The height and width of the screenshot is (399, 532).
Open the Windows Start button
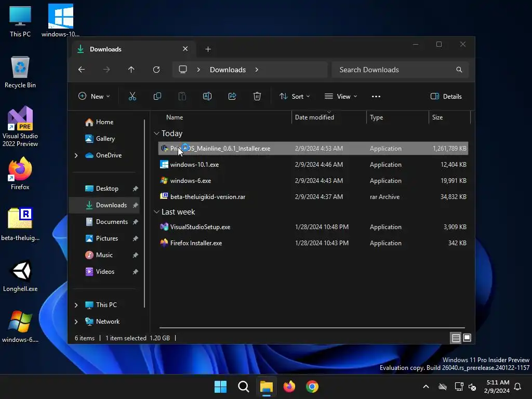coord(220,387)
